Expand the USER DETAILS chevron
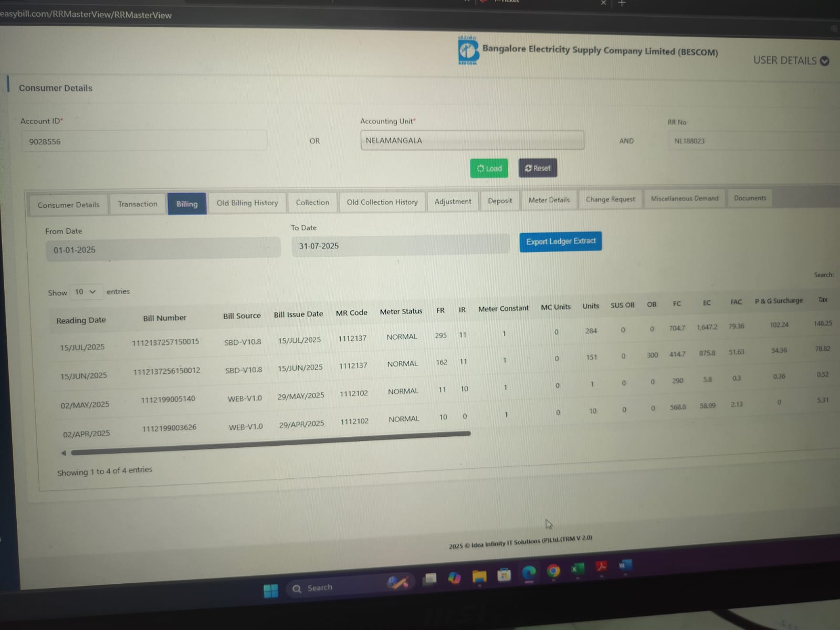Image resolution: width=840 pixels, height=630 pixels. tap(824, 61)
